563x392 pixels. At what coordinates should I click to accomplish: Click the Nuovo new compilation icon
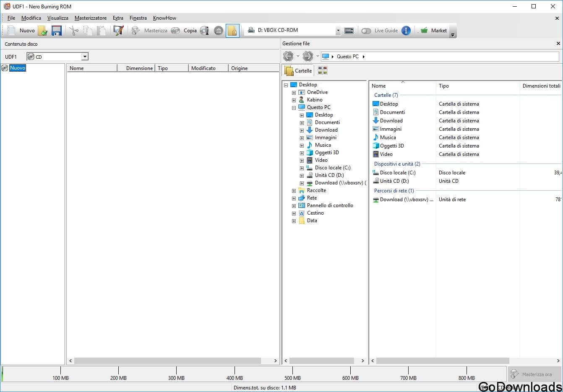[x=11, y=31]
